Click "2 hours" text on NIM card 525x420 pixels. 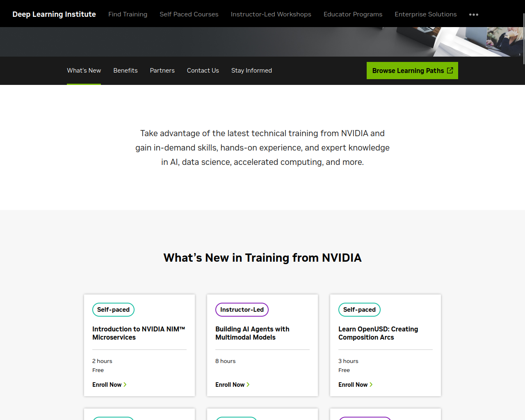tap(102, 361)
